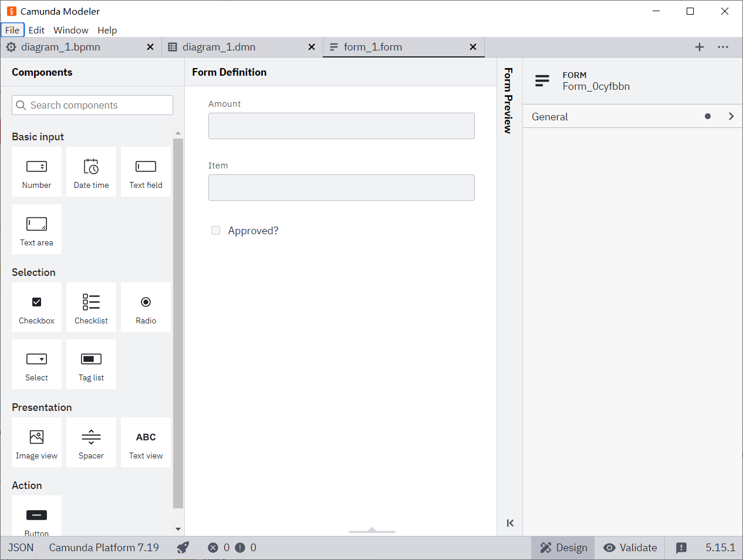Close the diagram_1.dmn tab

[312, 47]
